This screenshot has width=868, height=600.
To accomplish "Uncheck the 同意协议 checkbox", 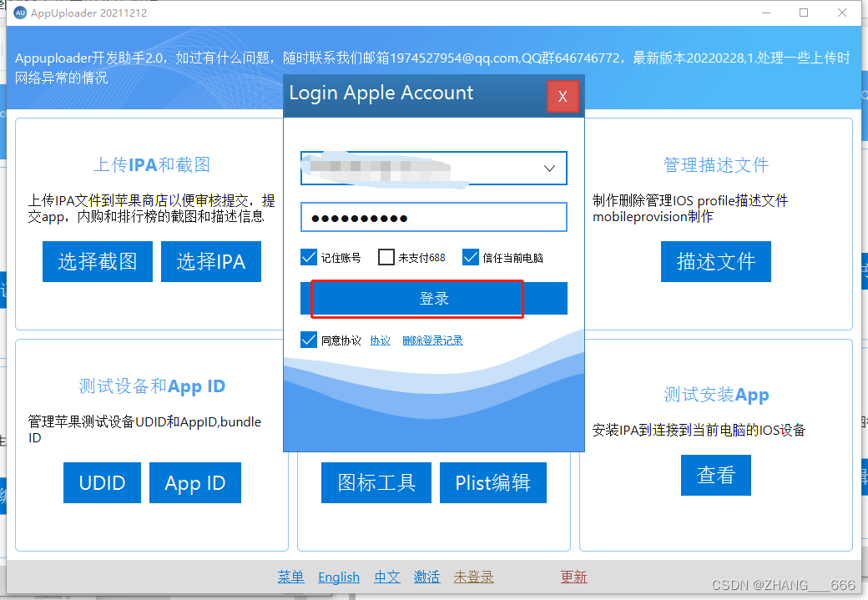I will [308, 340].
